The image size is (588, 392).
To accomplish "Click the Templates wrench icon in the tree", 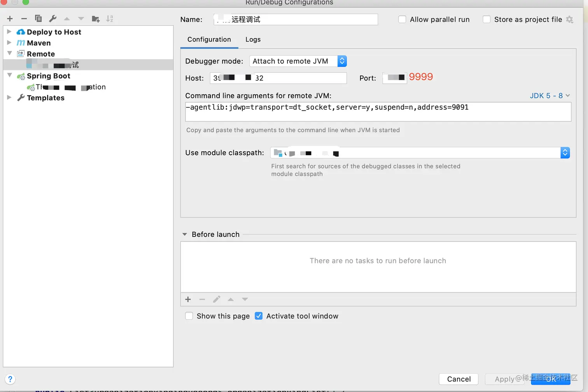I will 21,98.
